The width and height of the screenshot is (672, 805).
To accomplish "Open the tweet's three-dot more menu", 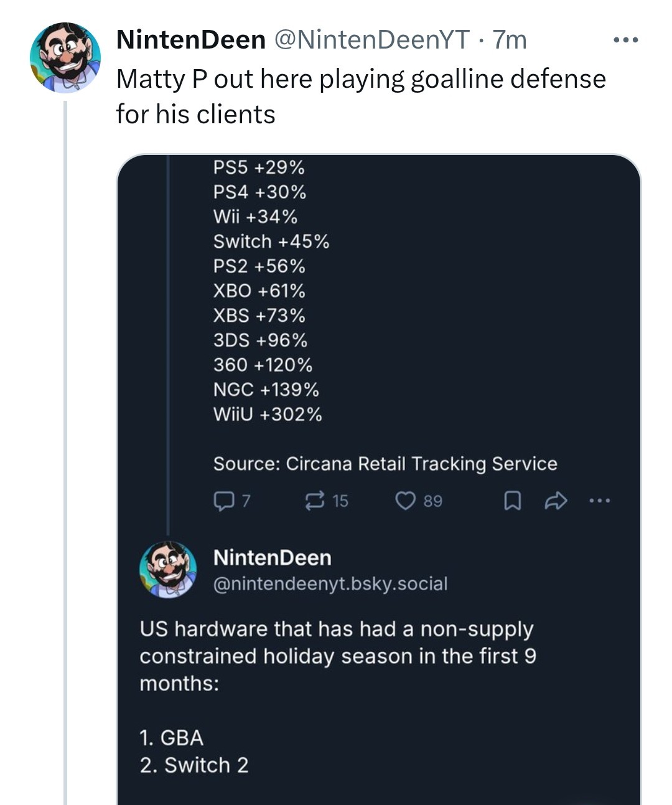I will pyautogui.click(x=625, y=41).
